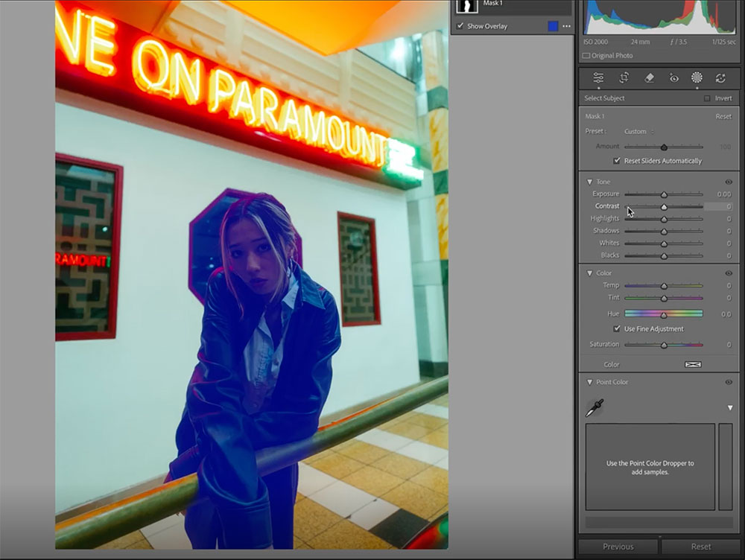
Task: Click the Tint slider handle
Action: (x=664, y=299)
